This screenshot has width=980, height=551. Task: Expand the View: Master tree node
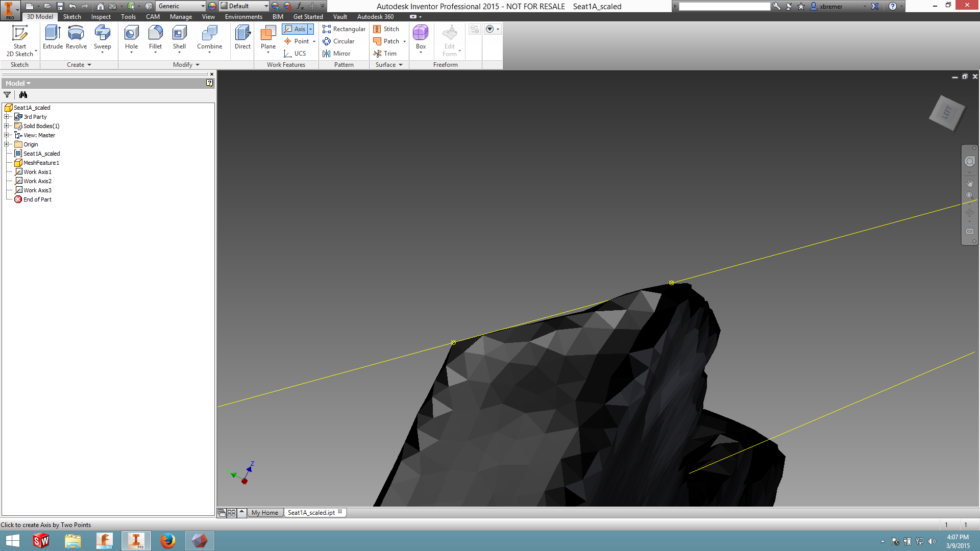(7, 135)
